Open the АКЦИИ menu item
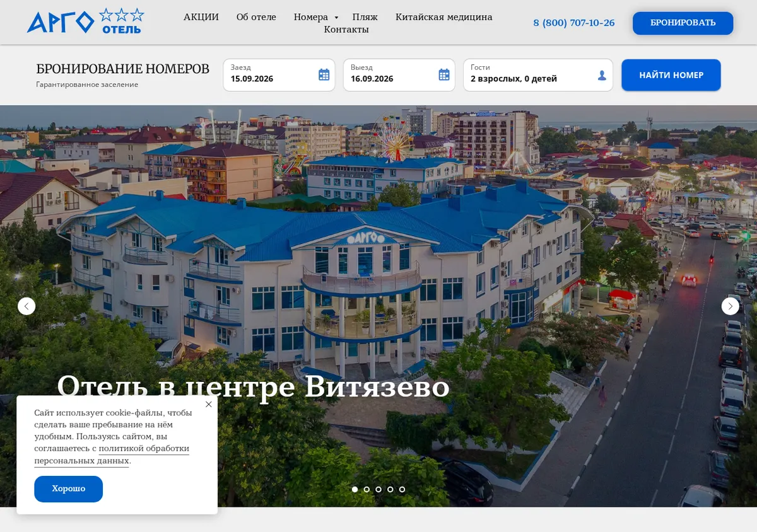 [x=201, y=17]
